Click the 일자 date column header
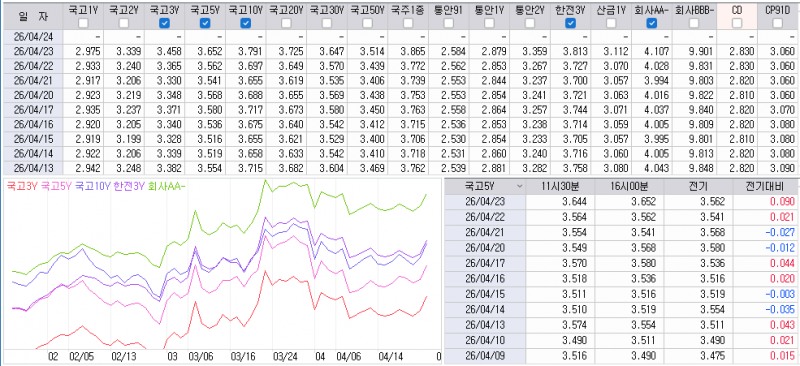 pos(32,16)
